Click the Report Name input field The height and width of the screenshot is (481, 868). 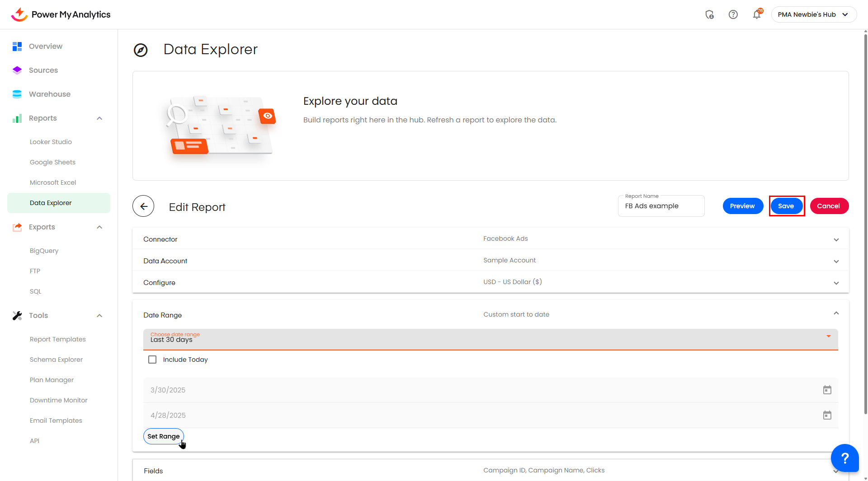(660, 206)
